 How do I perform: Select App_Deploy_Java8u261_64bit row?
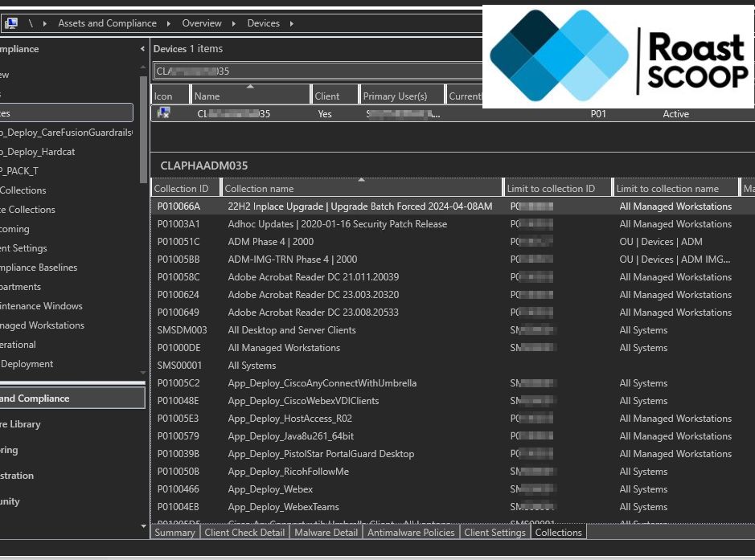pyautogui.click(x=453, y=436)
